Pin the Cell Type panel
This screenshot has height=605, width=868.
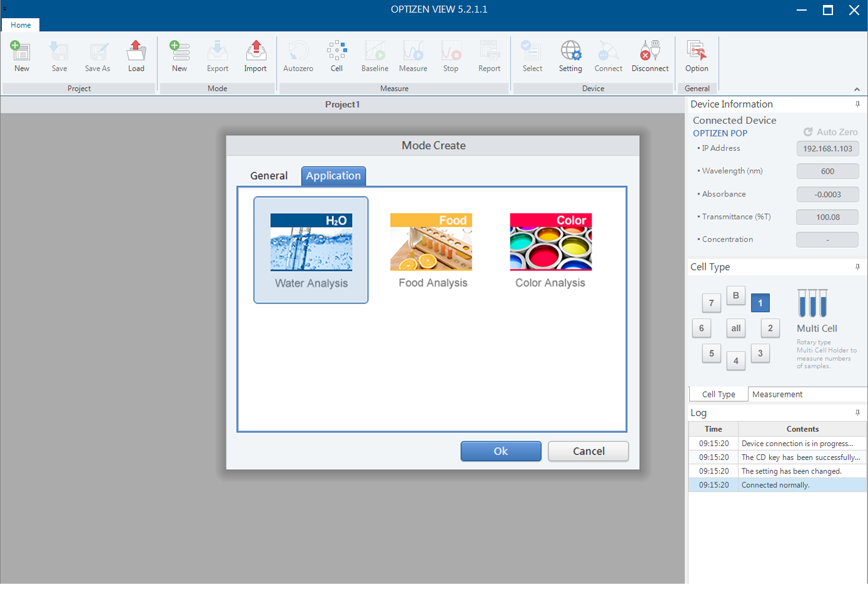tap(857, 267)
